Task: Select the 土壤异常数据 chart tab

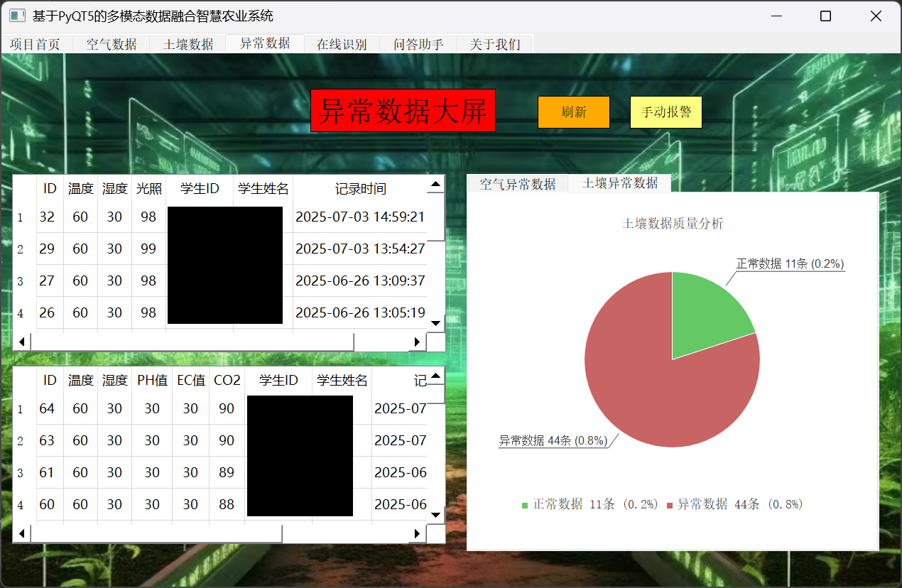Action: 620,183
